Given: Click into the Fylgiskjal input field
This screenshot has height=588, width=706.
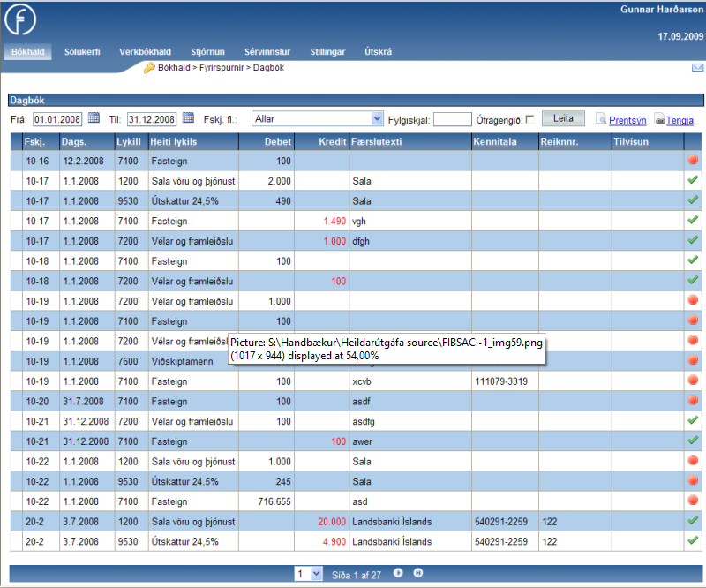Looking at the screenshot, I should coord(452,119).
